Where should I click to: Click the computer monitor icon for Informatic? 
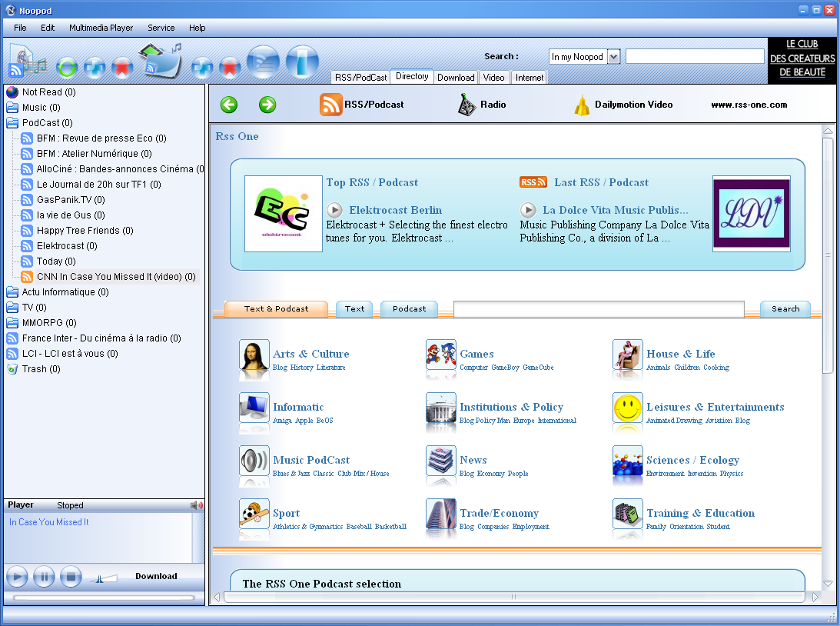tap(254, 408)
